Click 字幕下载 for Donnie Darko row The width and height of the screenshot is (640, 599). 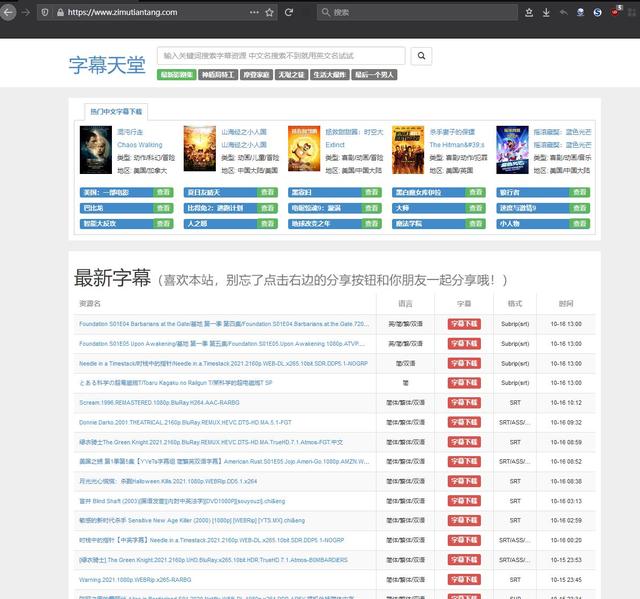(464, 422)
